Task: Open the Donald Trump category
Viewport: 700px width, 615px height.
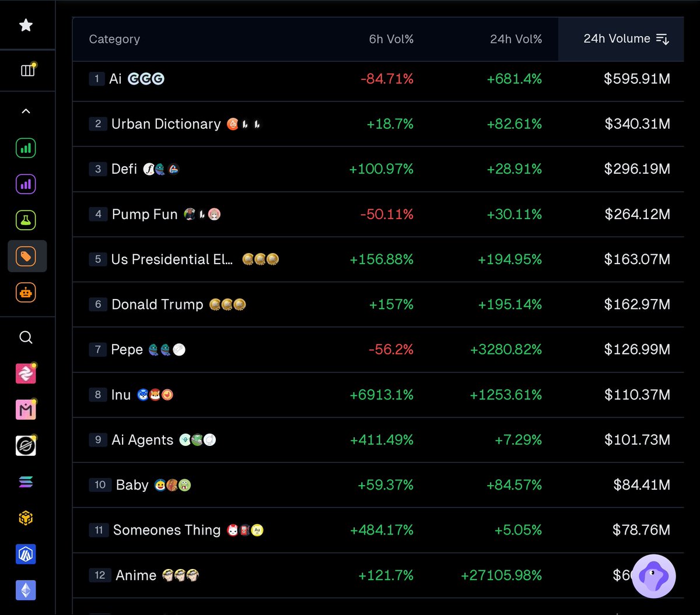Action: pyautogui.click(x=378, y=304)
